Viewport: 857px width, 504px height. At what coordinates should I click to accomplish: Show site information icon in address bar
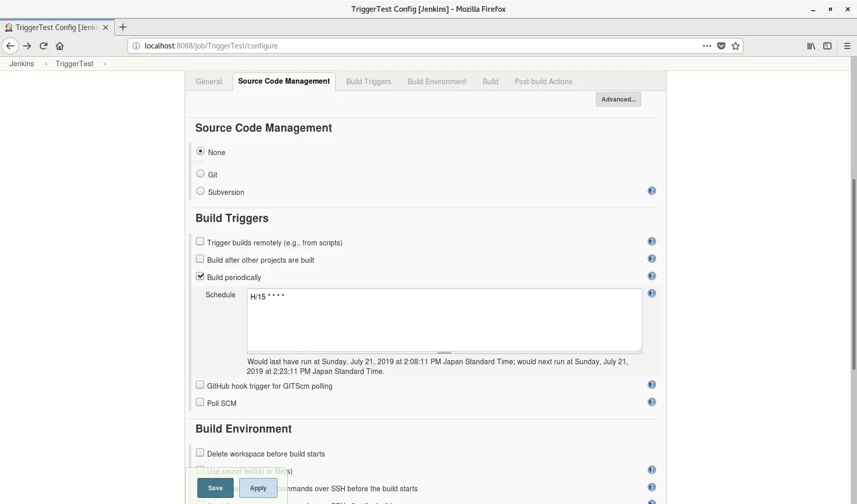click(136, 46)
